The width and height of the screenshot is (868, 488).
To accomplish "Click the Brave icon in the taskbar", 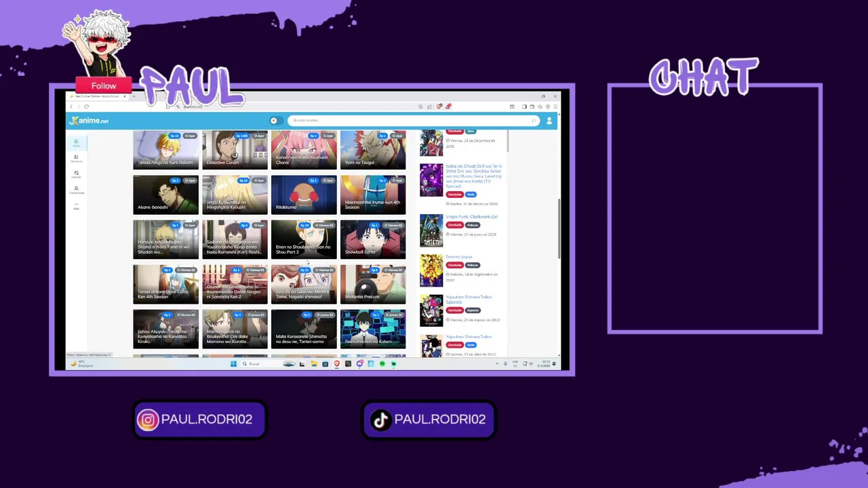I will tap(336, 364).
